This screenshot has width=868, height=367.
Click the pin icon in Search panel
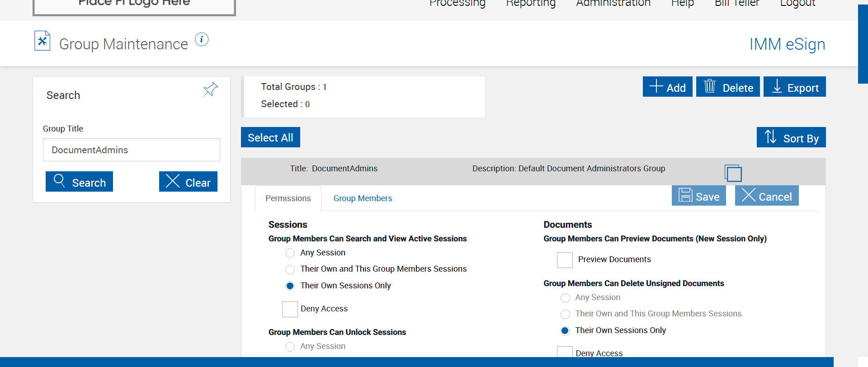tap(210, 89)
